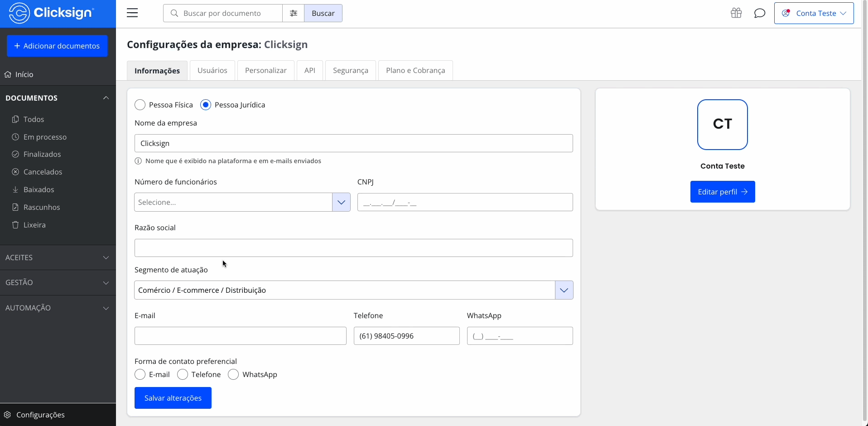Click the Telefone input field
868x426 pixels.
(x=407, y=336)
